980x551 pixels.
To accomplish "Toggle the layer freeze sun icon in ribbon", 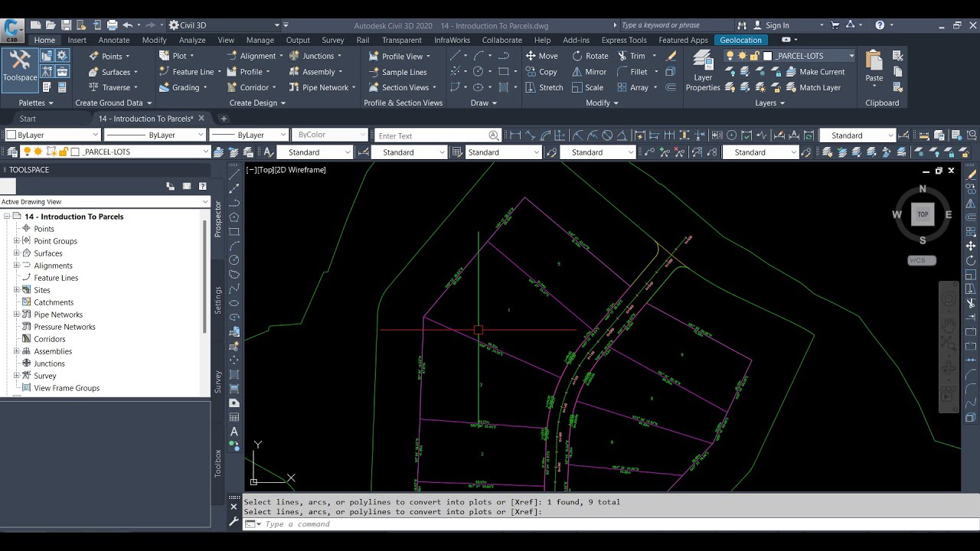I will [742, 56].
